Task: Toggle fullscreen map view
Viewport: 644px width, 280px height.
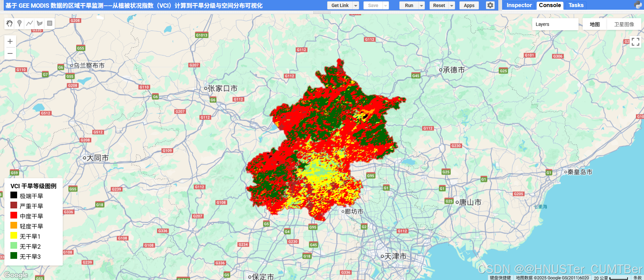Action: [x=635, y=42]
